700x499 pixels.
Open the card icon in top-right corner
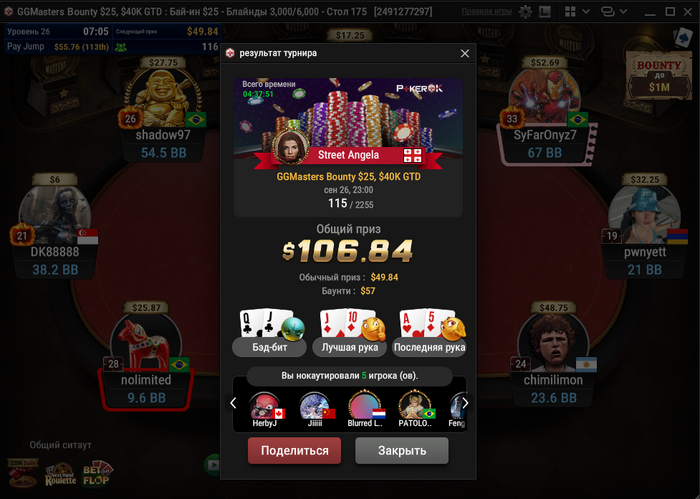(683, 37)
